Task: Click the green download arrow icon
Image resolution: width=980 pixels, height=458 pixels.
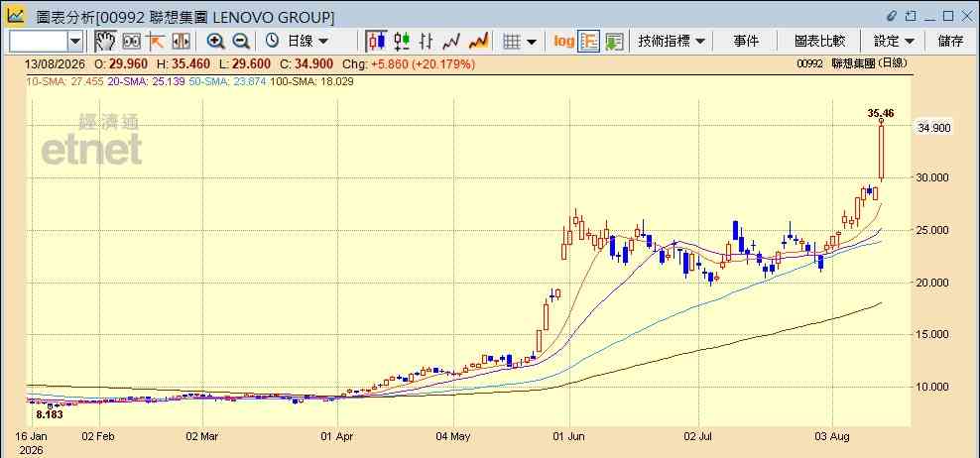Action: (614, 42)
